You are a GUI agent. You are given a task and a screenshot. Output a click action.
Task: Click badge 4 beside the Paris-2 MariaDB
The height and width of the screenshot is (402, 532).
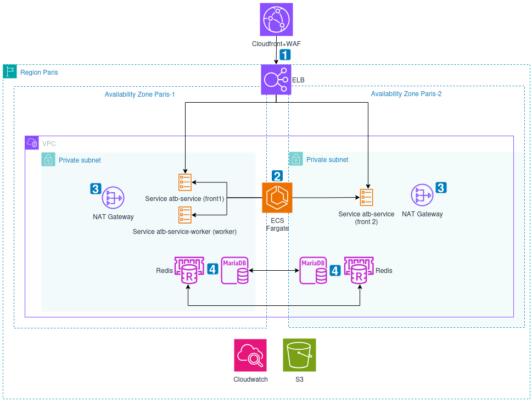pos(334,270)
